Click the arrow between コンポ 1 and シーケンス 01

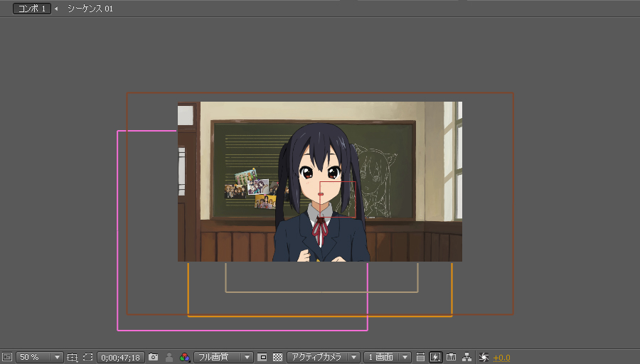tap(56, 9)
